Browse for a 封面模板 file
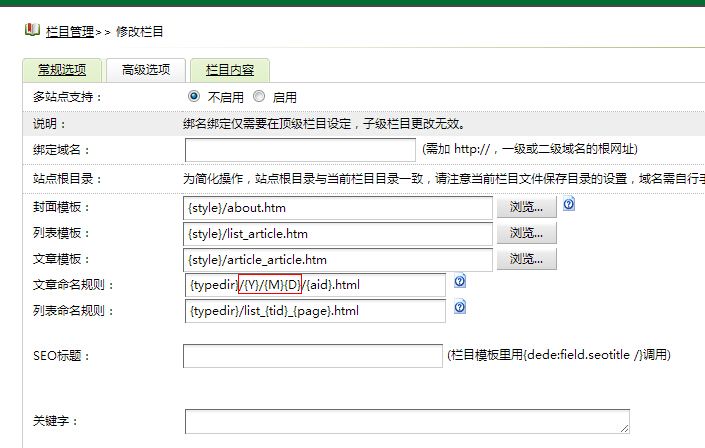This screenshot has height=448, width=705. pos(526,207)
